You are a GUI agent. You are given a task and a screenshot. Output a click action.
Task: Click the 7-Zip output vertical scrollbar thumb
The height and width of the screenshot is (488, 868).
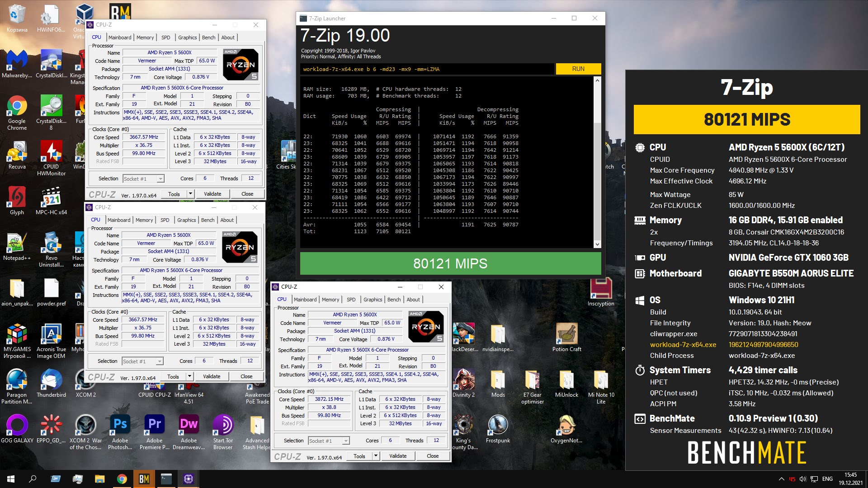pyautogui.click(x=597, y=181)
